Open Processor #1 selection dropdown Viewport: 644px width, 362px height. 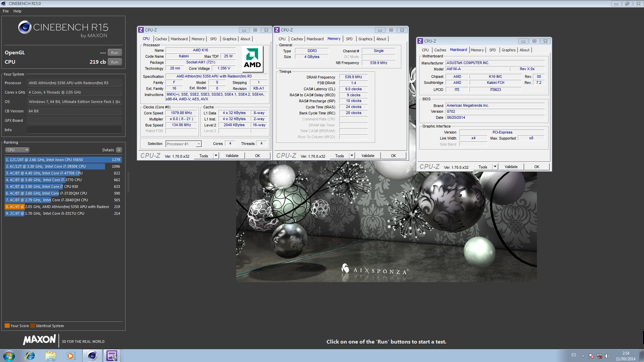tap(183, 144)
